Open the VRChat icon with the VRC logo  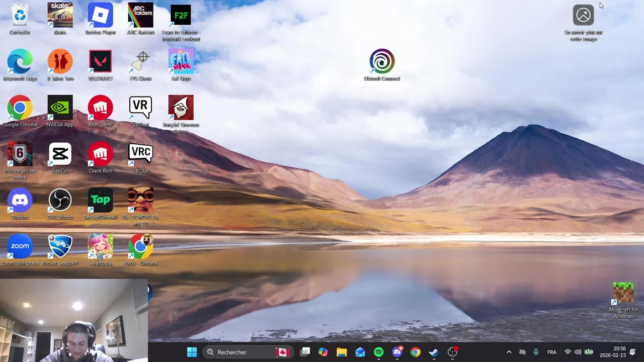140,158
